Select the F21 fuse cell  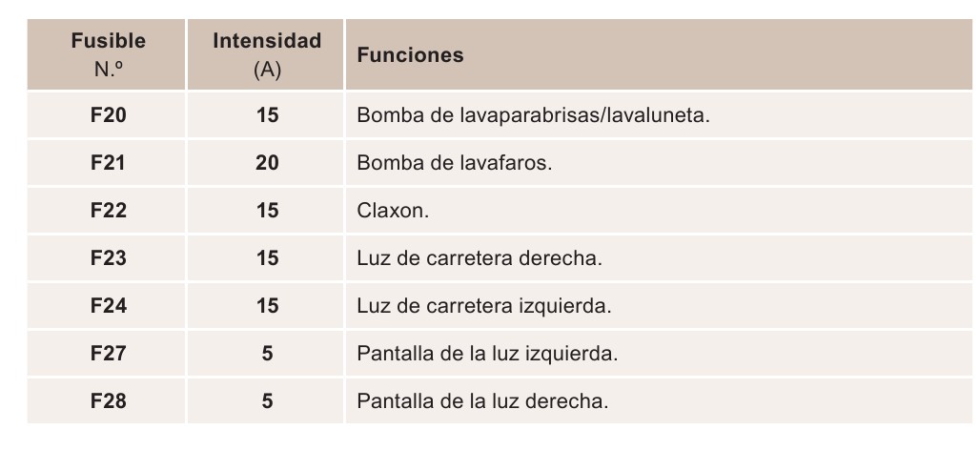[106, 162]
